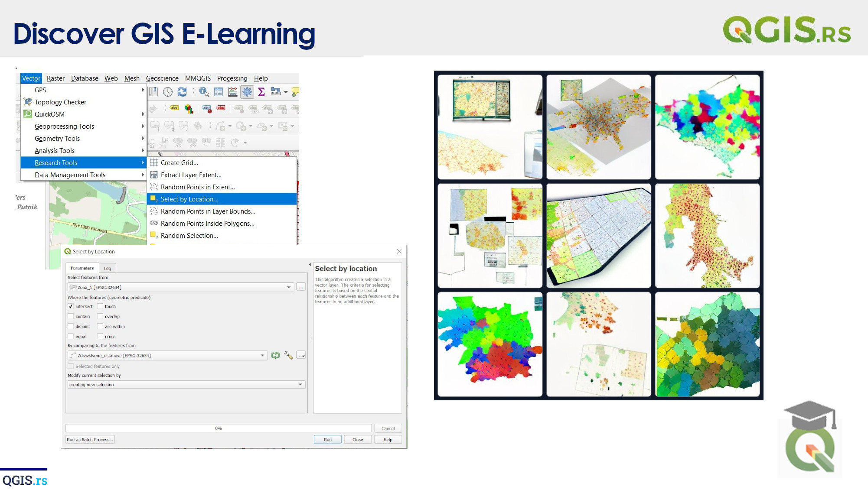The height and width of the screenshot is (490, 868).
Task: Select the Measure Line tool icon
Action: [276, 91]
